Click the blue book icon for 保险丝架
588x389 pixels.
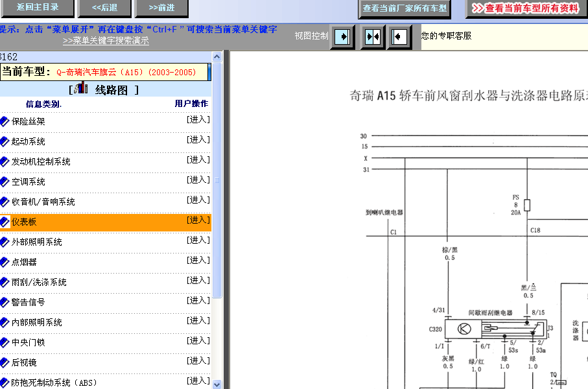tap(5, 121)
